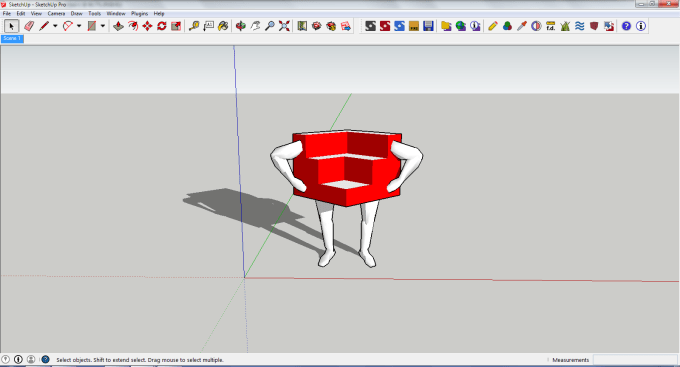Click the sign-in person status icon

(31, 359)
